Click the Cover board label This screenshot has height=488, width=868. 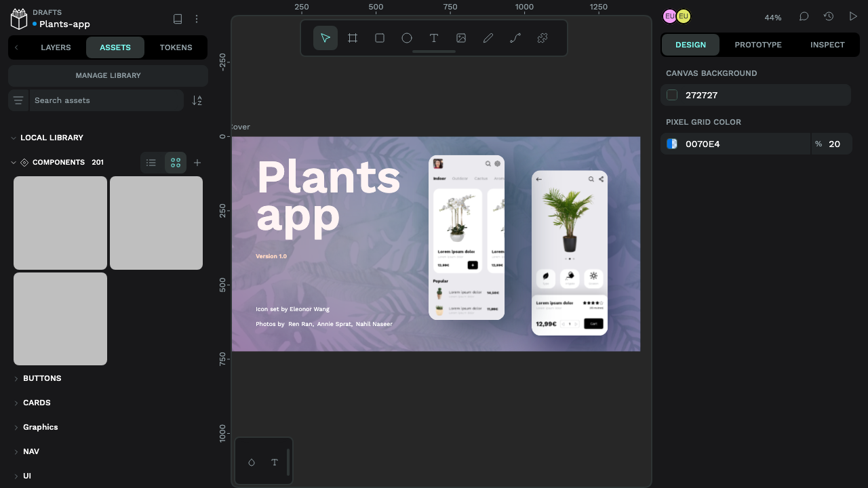(241, 127)
